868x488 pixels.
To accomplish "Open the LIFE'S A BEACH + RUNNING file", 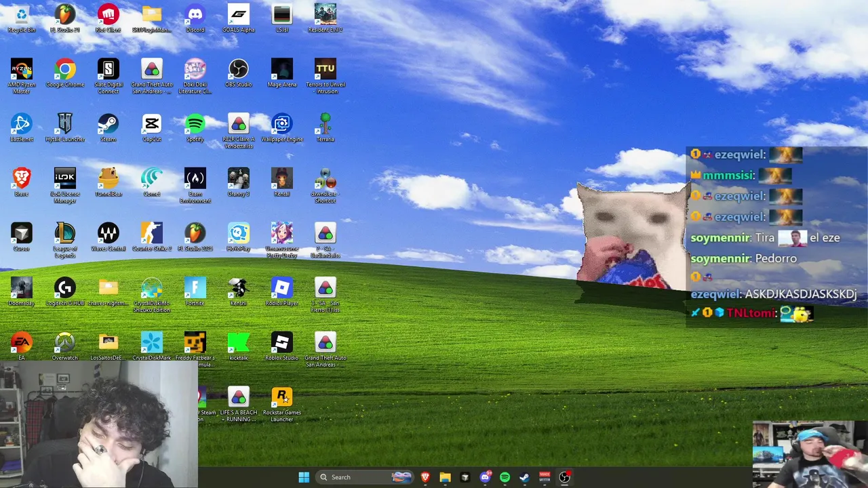I will pos(238,405).
